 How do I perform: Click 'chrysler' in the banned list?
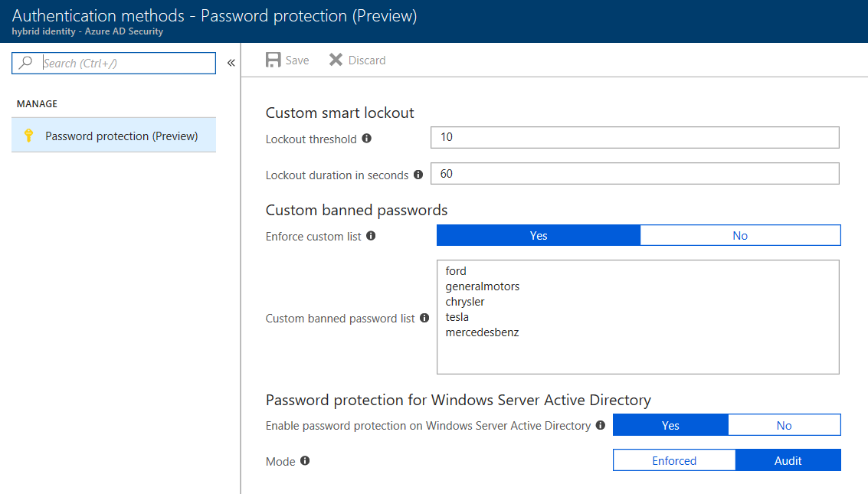click(464, 302)
